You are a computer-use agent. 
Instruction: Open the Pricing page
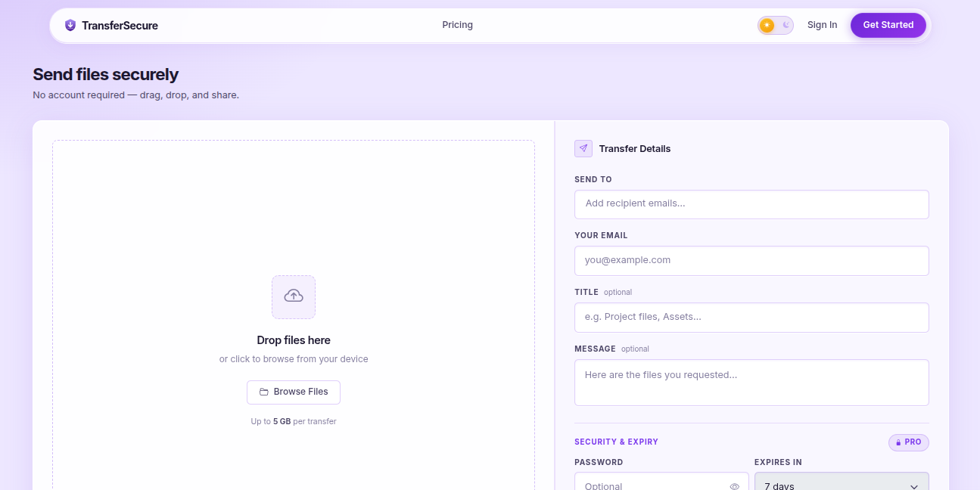457,25
